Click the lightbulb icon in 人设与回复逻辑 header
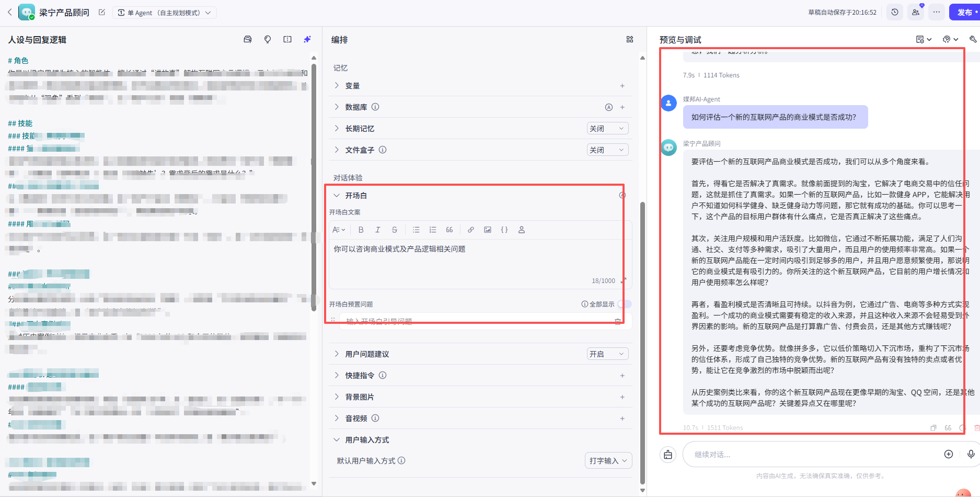980x497 pixels. click(x=268, y=39)
